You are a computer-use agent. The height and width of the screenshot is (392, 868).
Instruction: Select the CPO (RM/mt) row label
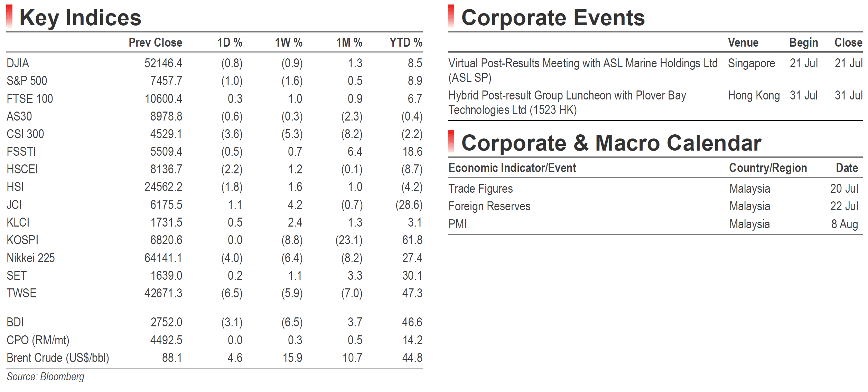coord(38,340)
